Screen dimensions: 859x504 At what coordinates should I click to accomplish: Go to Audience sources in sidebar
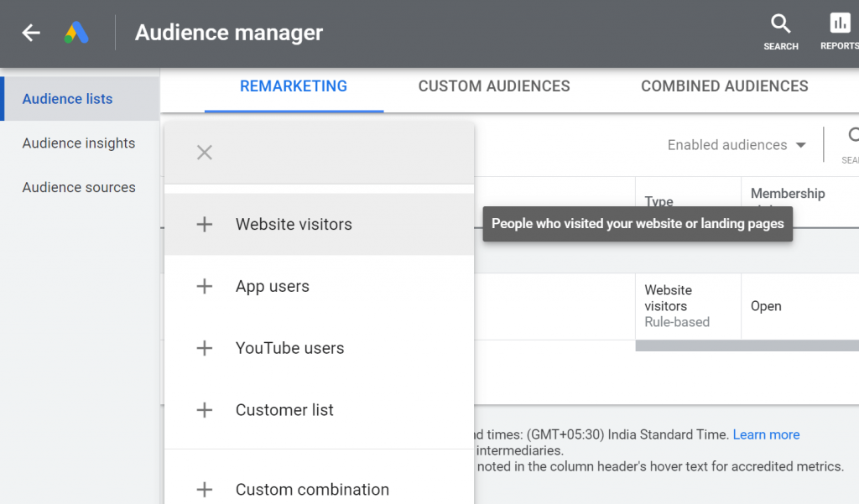tap(80, 187)
